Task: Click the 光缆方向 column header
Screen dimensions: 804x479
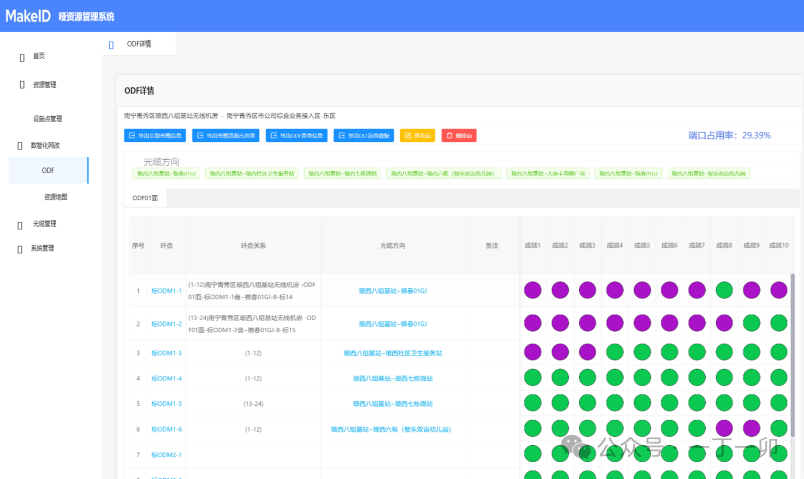Action: 393,246
